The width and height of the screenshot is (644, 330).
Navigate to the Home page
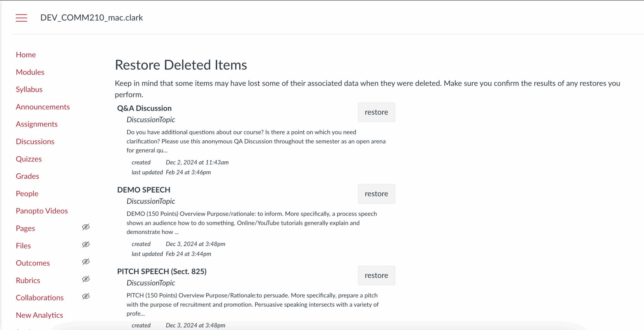[x=26, y=54]
